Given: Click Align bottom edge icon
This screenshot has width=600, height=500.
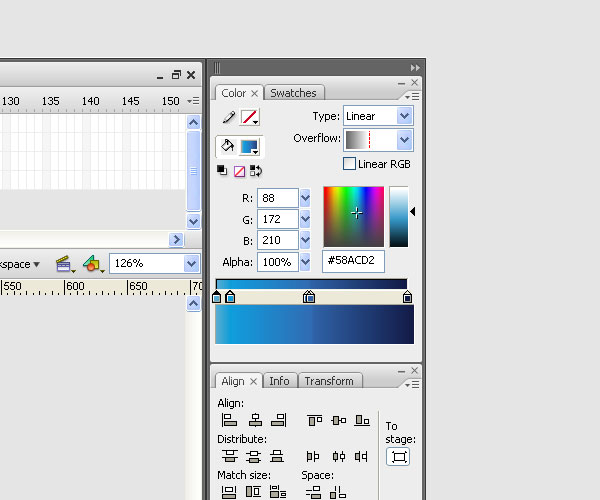Looking at the screenshot, I should click(x=362, y=420).
